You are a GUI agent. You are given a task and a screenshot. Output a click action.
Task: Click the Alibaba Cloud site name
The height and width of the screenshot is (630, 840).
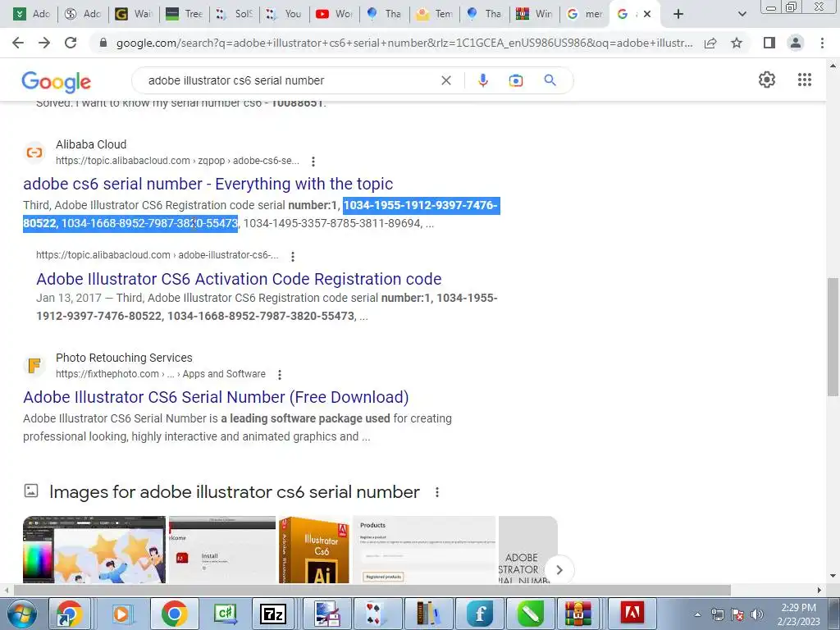click(91, 144)
